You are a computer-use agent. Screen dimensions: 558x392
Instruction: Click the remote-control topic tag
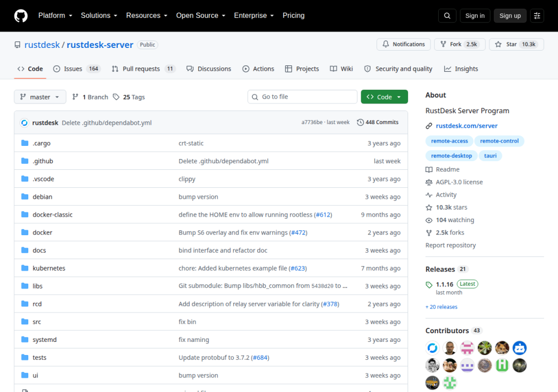pyautogui.click(x=499, y=141)
